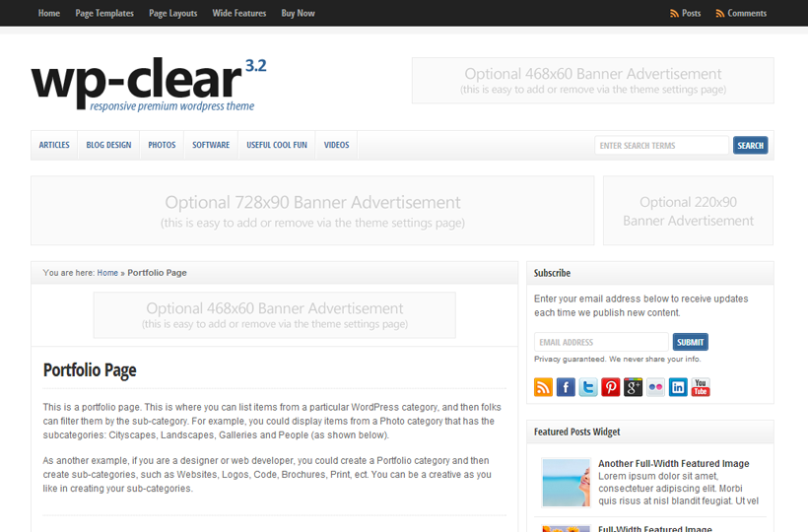This screenshot has width=808, height=532.
Task: Open the Articles category
Action: point(54,145)
